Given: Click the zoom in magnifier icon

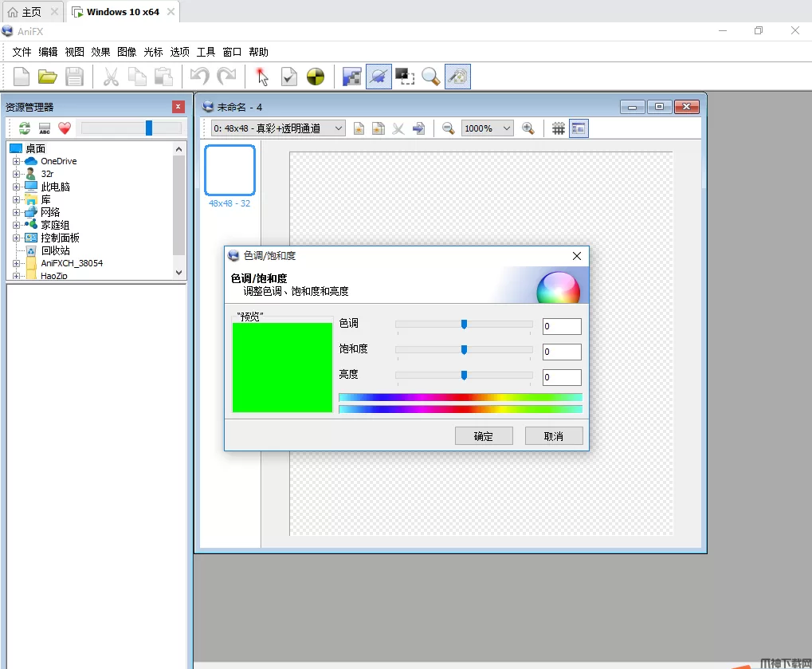Looking at the screenshot, I should click(x=528, y=128).
